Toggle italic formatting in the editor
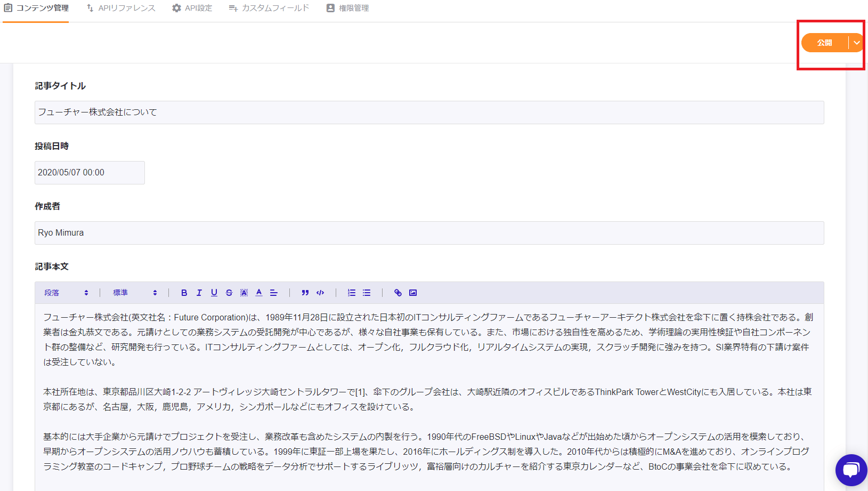The height and width of the screenshot is (491, 868). pos(199,293)
